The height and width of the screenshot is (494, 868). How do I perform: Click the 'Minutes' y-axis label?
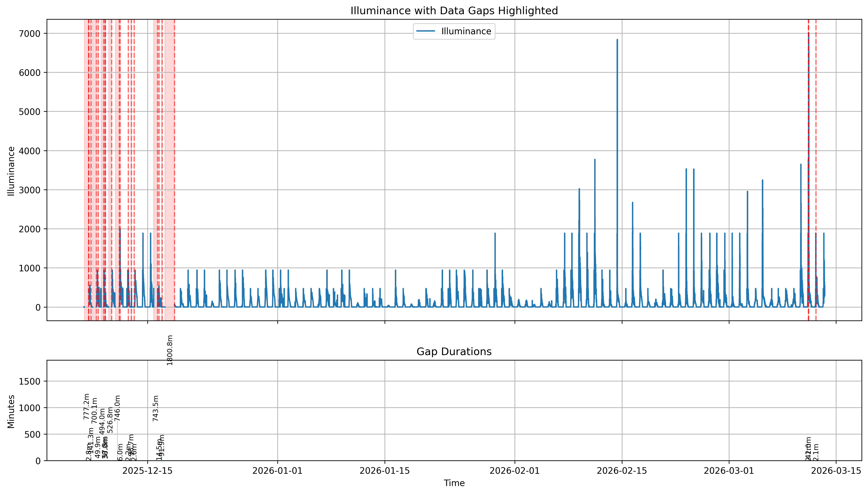(11, 411)
